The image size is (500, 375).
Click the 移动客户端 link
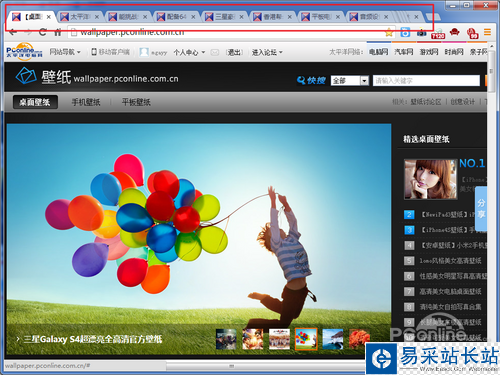pos(111,52)
